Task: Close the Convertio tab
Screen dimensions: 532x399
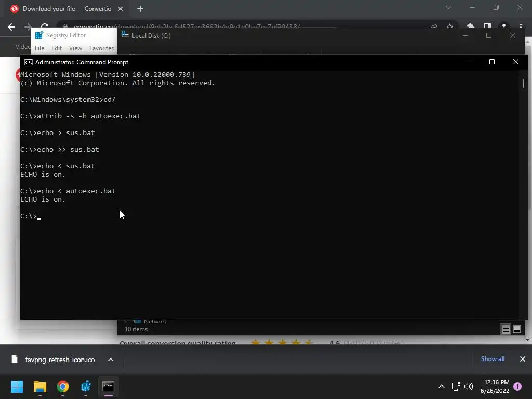Action: pos(121,9)
